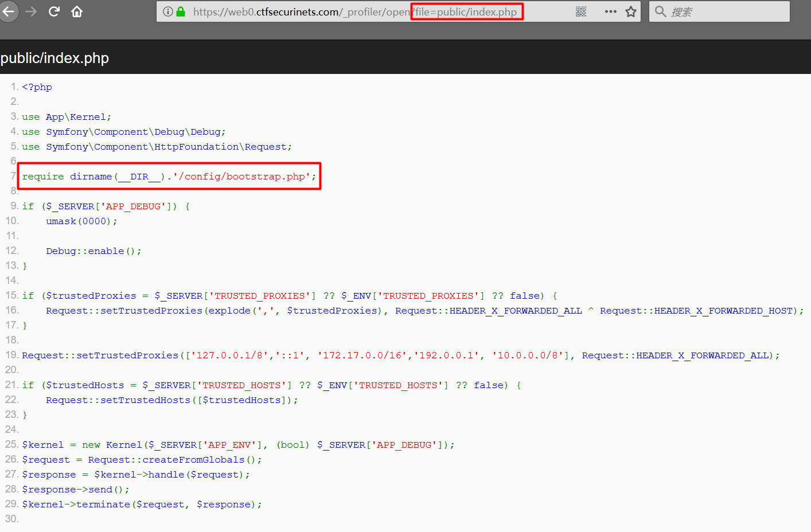Image resolution: width=811 pixels, height=532 pixels.
Task: Click the forward navigation arrow
Action: click(31, 11)
